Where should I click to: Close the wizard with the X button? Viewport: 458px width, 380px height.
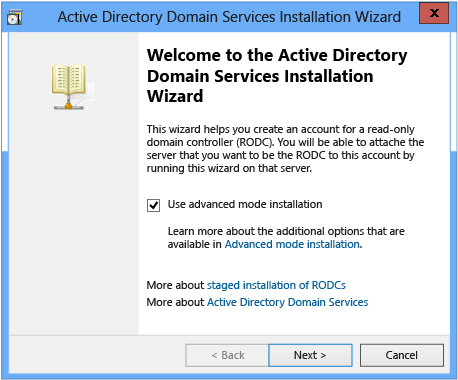pos(434,13)
